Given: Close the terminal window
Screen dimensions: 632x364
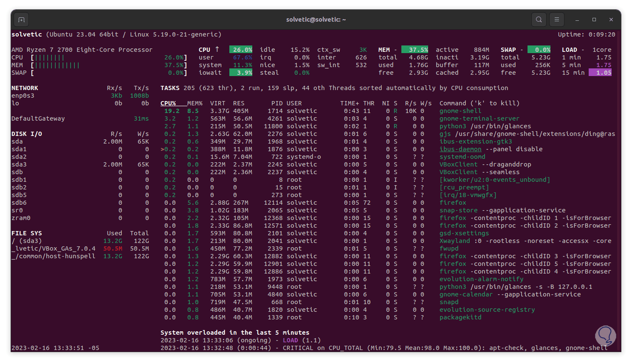Looking at the screenshot, I should 611,20.
